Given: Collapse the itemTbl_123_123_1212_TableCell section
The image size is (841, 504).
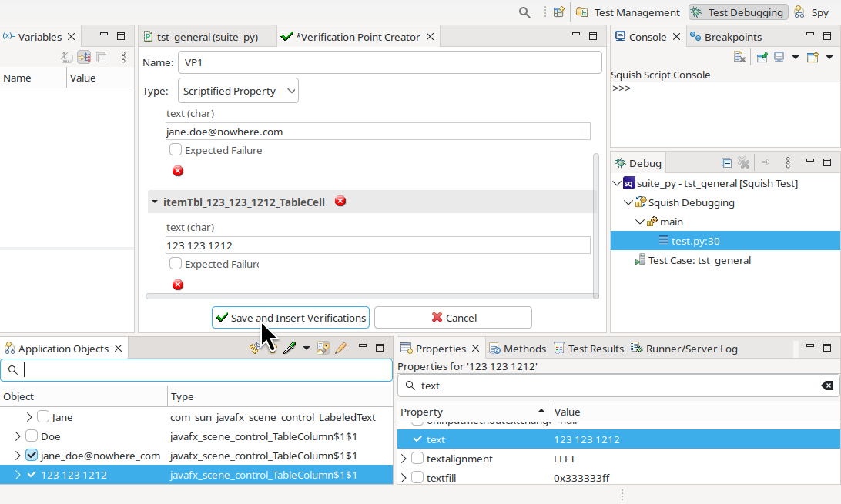Looking at the screenshot, I should tap(155, 202).
